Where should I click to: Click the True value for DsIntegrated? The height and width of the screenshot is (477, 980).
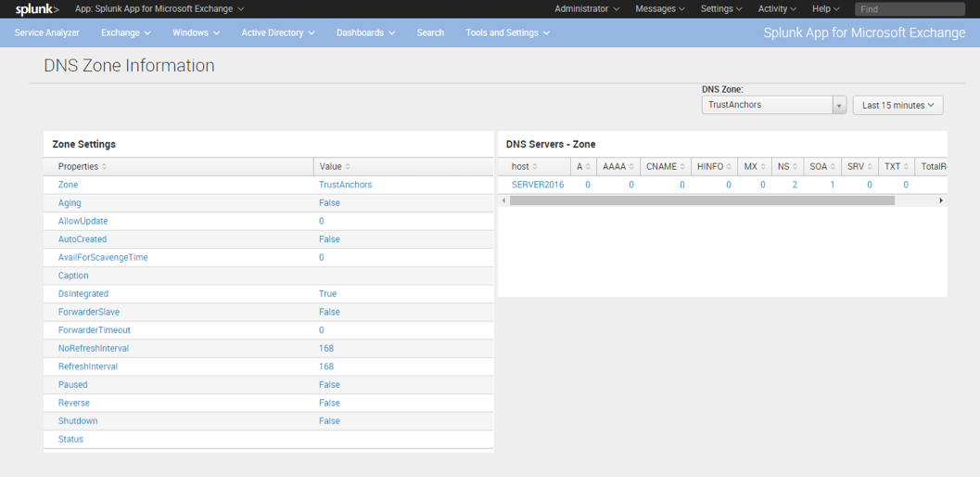coord(327,293)
